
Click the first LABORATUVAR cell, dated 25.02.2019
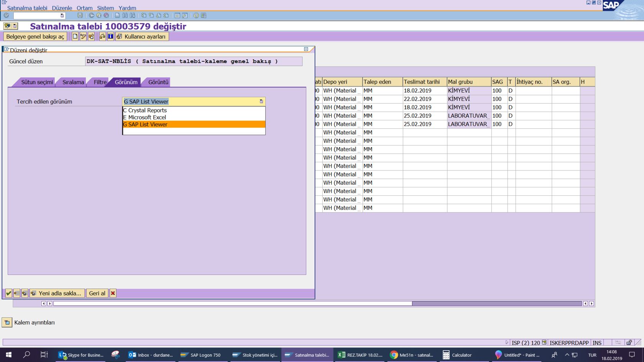coord(469,116)
